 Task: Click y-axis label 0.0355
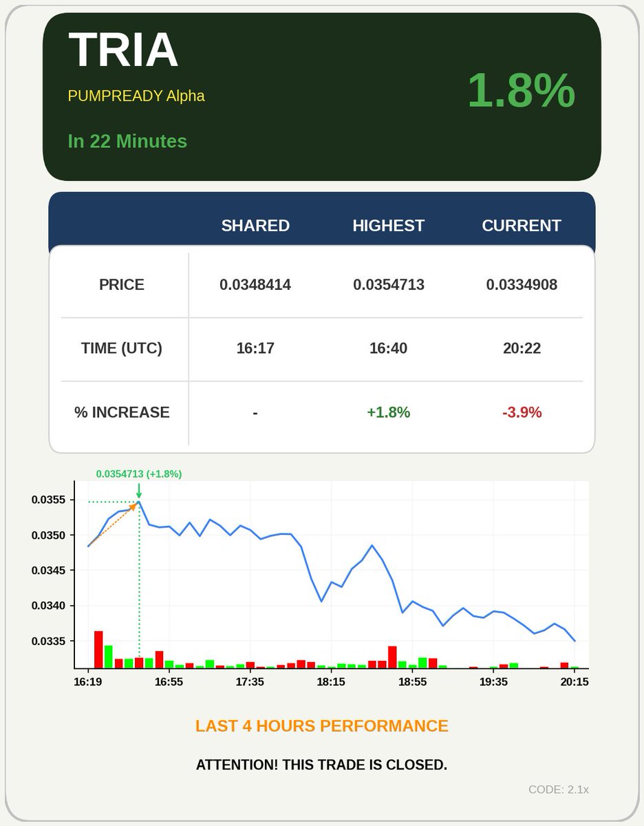49,500
